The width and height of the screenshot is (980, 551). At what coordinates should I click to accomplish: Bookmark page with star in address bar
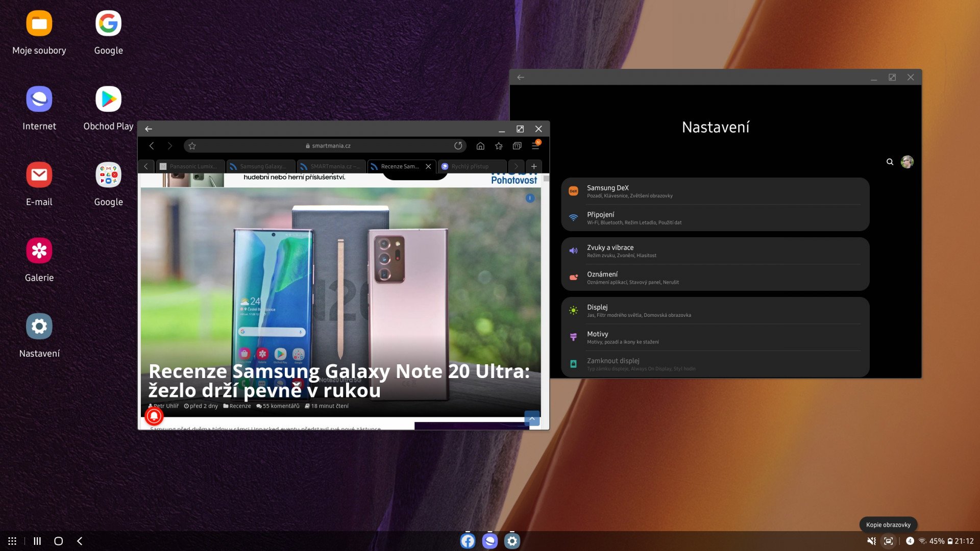[x=192, y=146]
